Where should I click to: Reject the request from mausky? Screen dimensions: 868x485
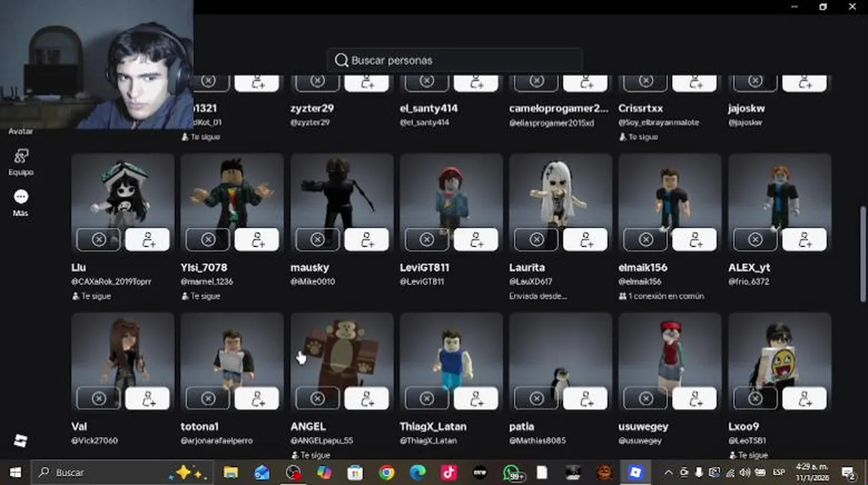pos(317,239)
